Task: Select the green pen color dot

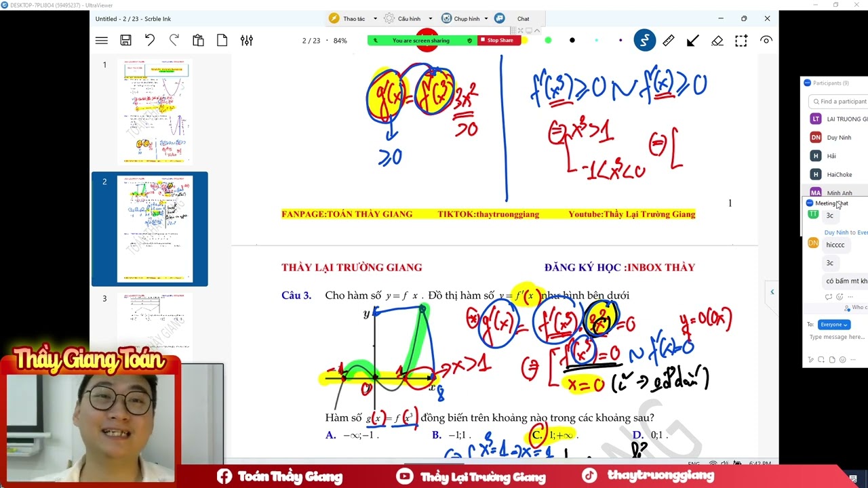Action: tap(548, 40)
